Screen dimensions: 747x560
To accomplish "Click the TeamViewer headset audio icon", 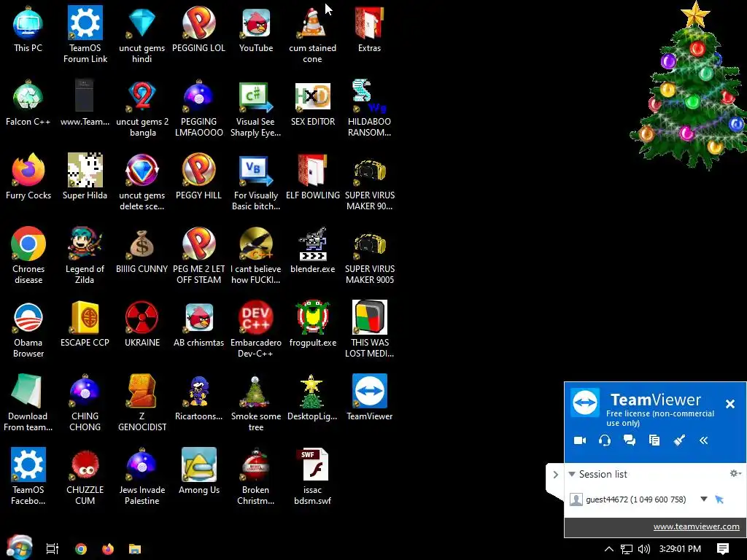I will coord(605,440).
